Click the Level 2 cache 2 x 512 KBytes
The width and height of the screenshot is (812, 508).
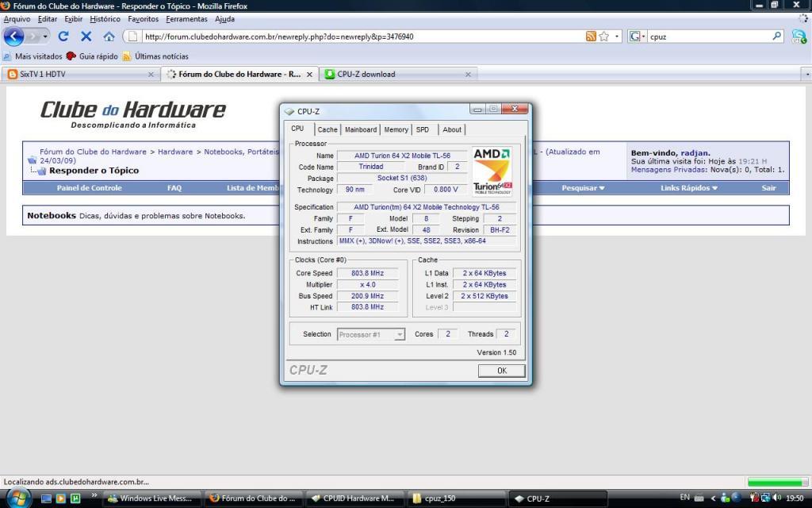tap(485, 296)
